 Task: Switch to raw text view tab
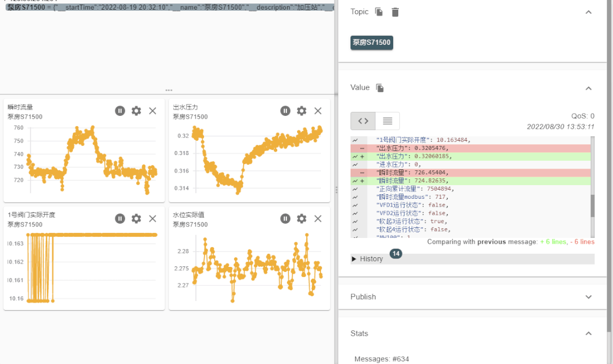pyautogui.click(x=387, y=121)
